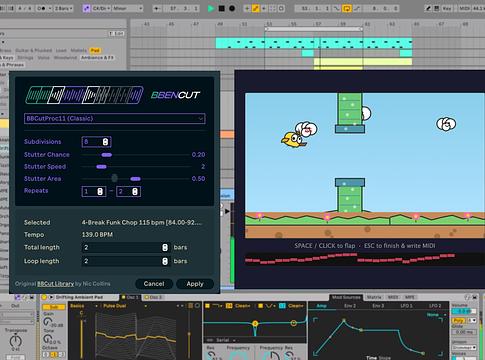
Task: Toggle the first filter on switch
Action: point(207,306)
